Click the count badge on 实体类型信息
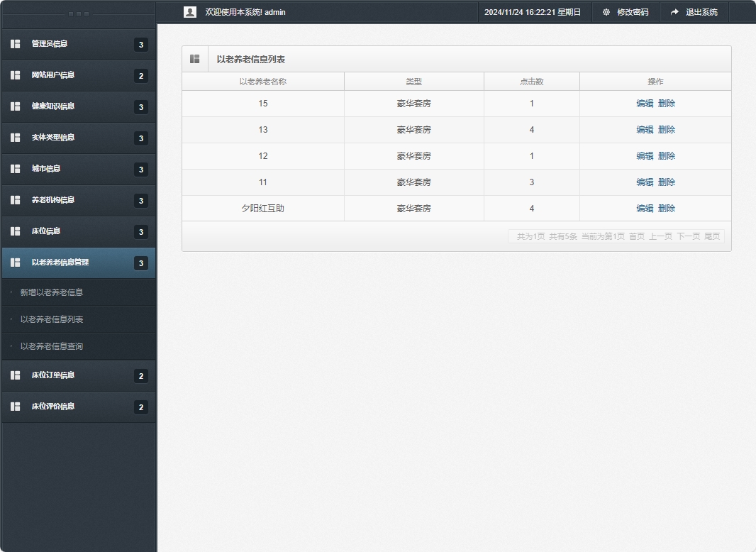This screenshot has width=756, height=552. pos(141,138)
